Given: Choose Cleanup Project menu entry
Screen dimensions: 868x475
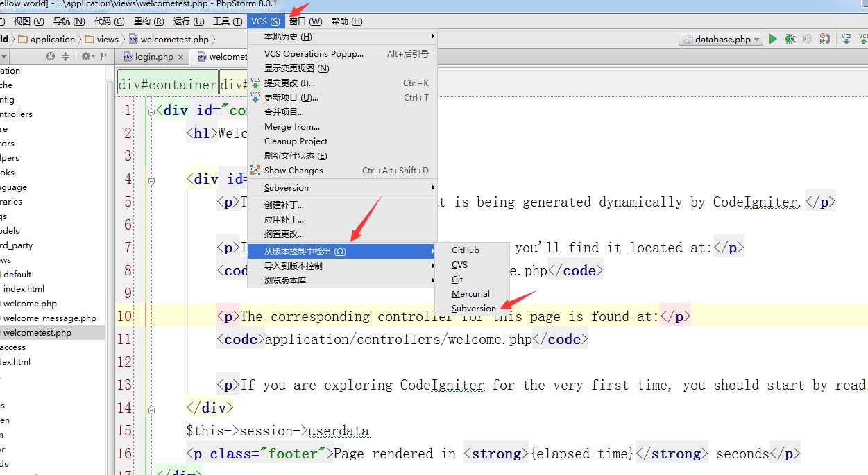Looking at the screenshot, I should pos(343,141).
